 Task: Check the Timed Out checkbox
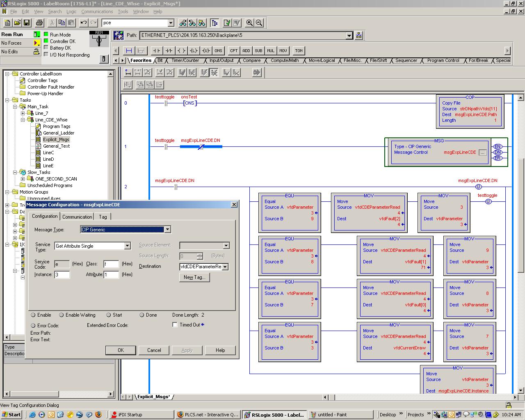(x=175, y=325)
